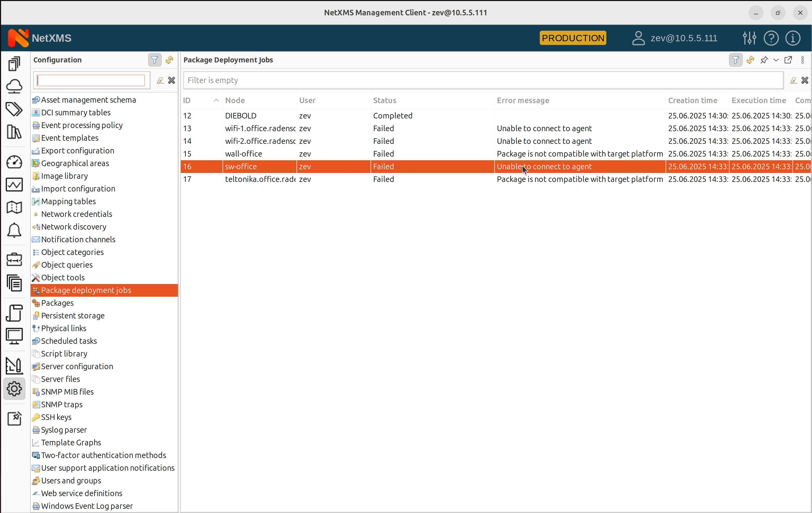
Task: Open the Tools perspective settings gear
Action: pos(14,389)
